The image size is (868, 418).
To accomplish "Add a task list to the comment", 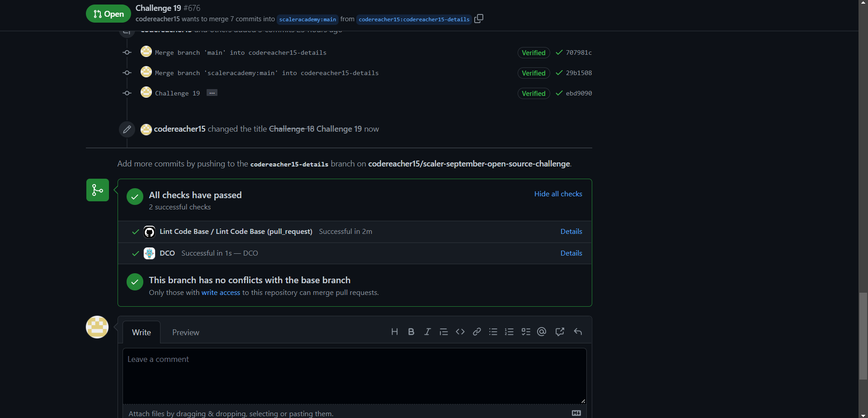I will 526,332.
